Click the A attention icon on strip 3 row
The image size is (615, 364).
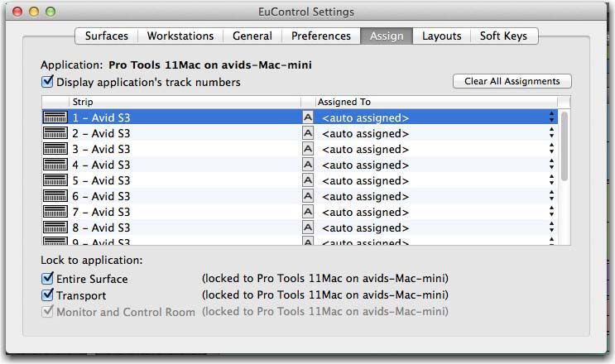click(x=308, y=149)
